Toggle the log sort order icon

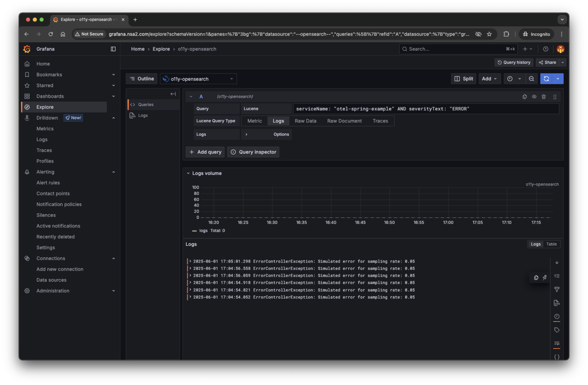[557, 276]
